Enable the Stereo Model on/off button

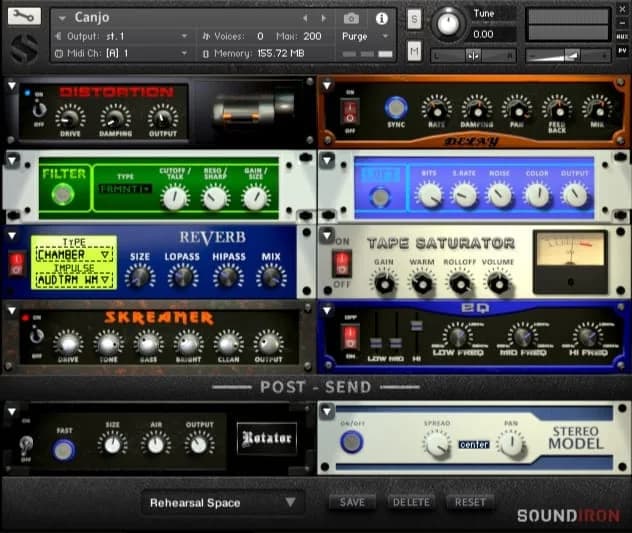[350, 442]
